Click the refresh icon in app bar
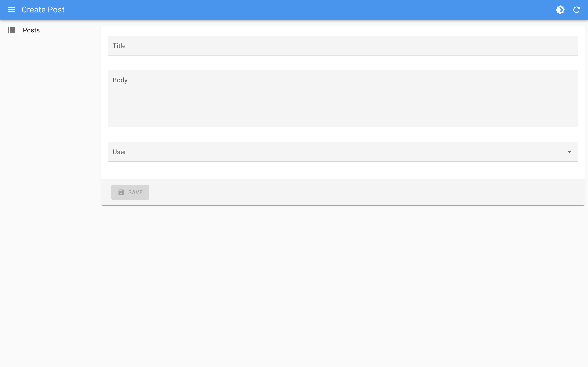The height and width of the screenshot is (367, 588). pyautogui.click(x=577, y=10)
